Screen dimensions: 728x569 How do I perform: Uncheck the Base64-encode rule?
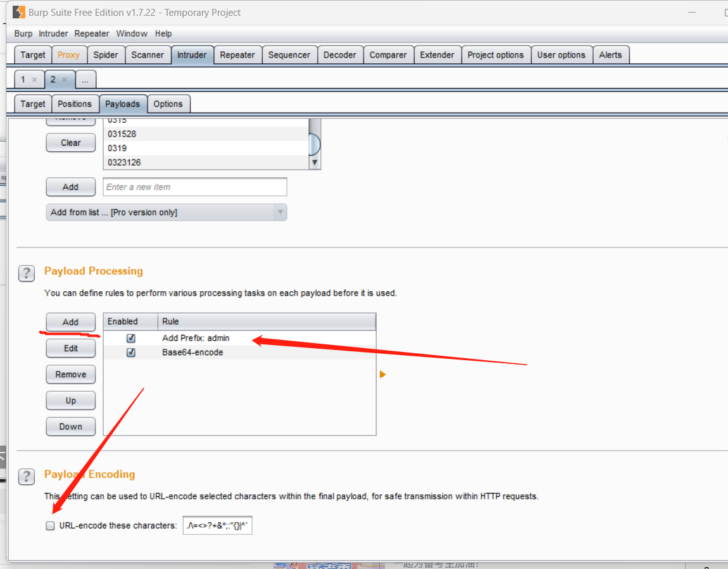131,353
